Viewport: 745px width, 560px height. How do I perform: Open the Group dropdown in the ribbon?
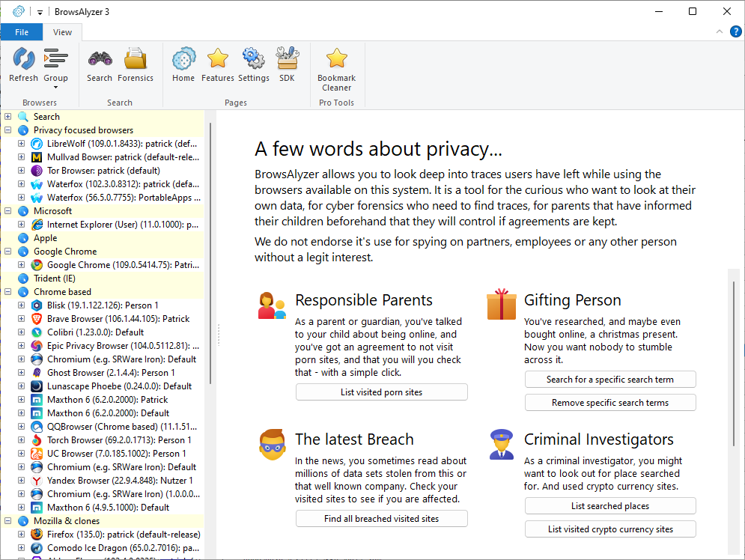click(x=55, y=68)
